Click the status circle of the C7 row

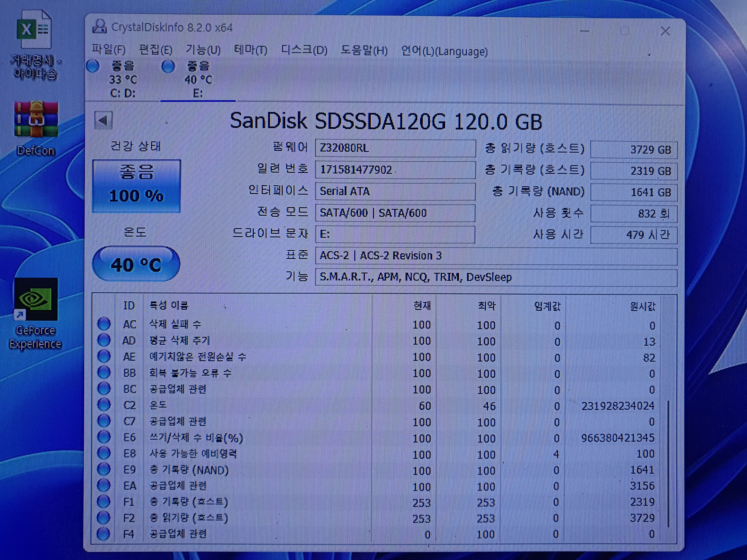(x=104, y=421)
